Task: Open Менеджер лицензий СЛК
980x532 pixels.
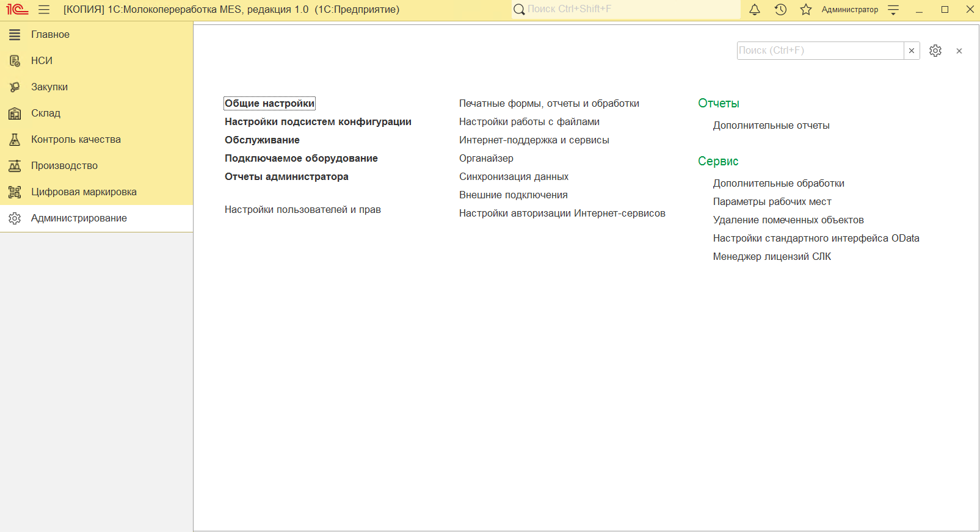Action: [772, 257]
